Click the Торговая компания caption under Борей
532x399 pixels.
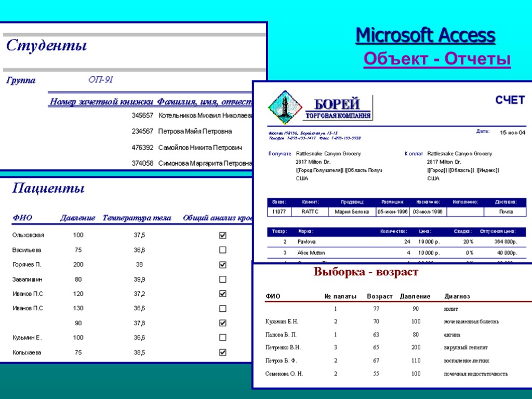(338, 116)
